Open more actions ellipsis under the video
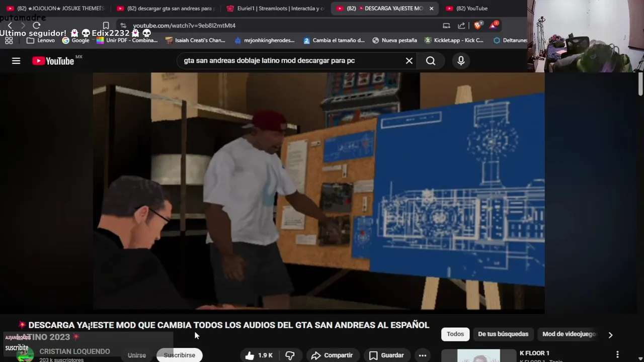The image size is (644, 362). click(423, 355)
